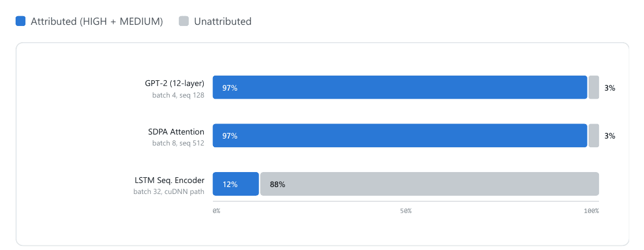Click the batch 32, cuDNN path subtitle

coord(169,192)
